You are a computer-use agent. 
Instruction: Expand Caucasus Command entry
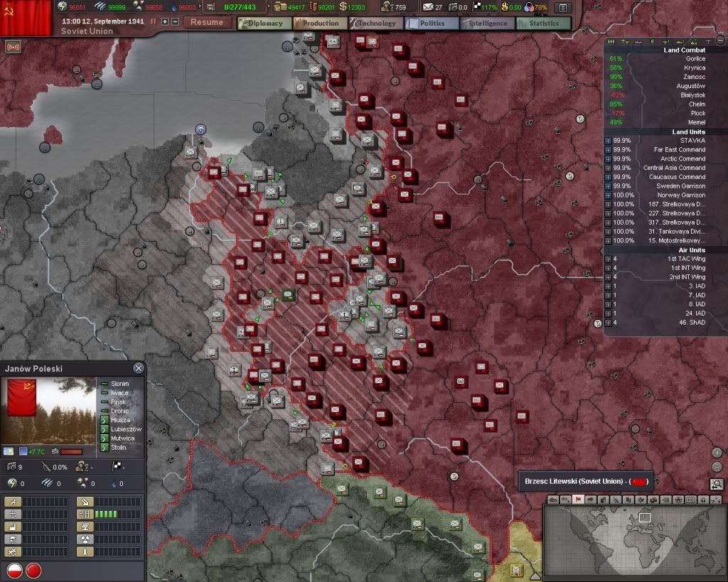pyautogui.click(x=608, y=177)
